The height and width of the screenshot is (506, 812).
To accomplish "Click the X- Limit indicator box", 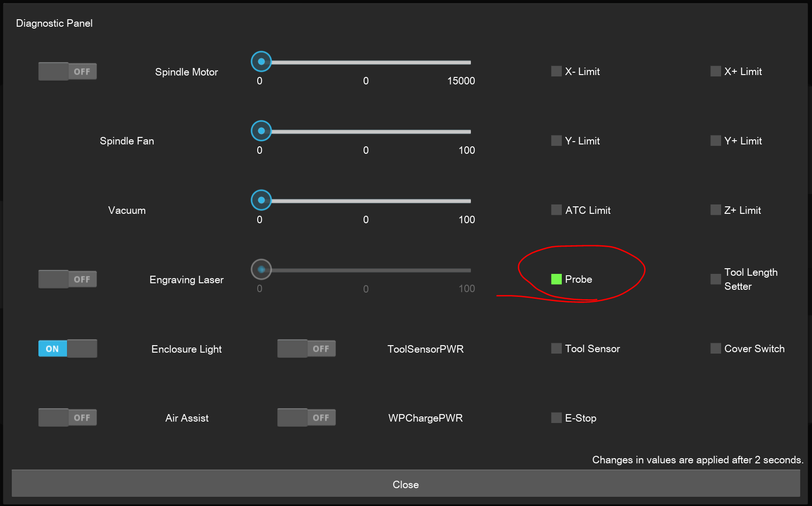I will click(x=556, y=71).
